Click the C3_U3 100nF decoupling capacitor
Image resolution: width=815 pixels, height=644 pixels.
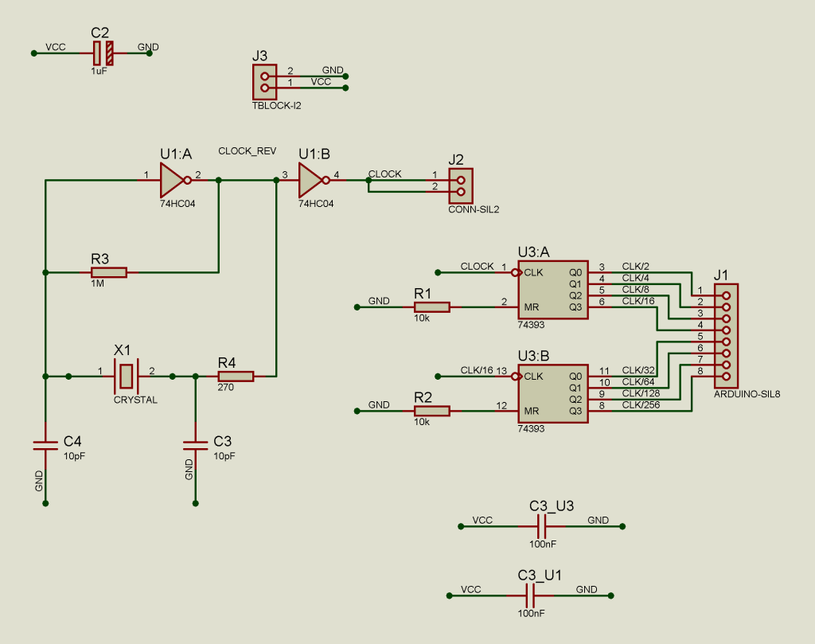(x=541, y=526)
